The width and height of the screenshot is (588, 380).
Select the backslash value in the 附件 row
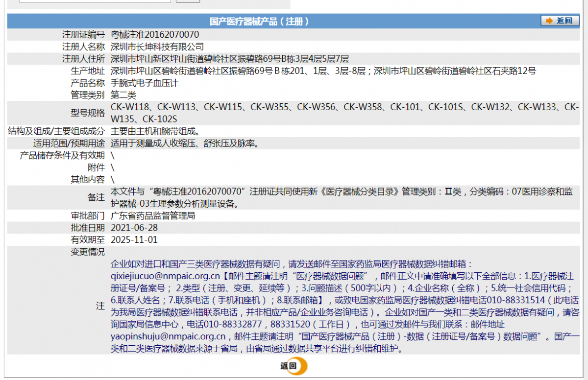[113, 167]
